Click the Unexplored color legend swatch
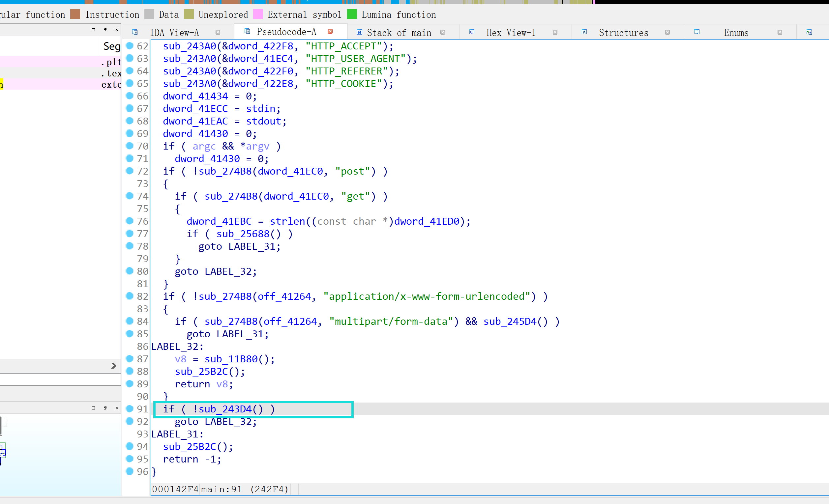 point(189,14)
